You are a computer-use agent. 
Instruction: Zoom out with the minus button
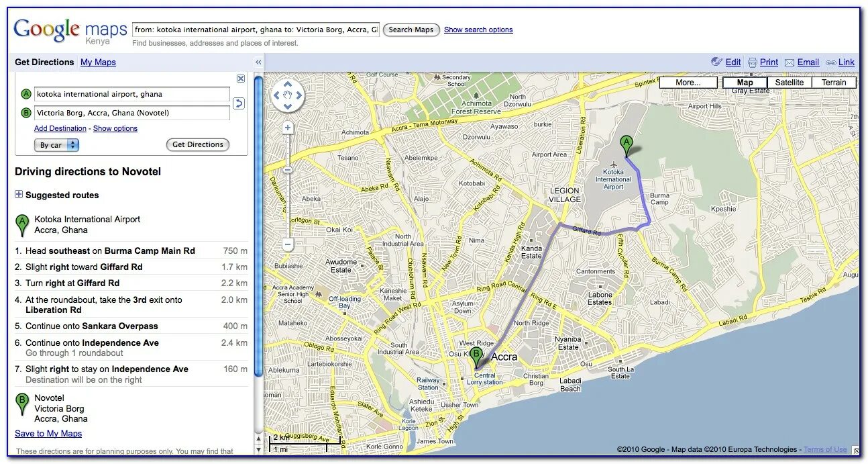coord(288,244)
